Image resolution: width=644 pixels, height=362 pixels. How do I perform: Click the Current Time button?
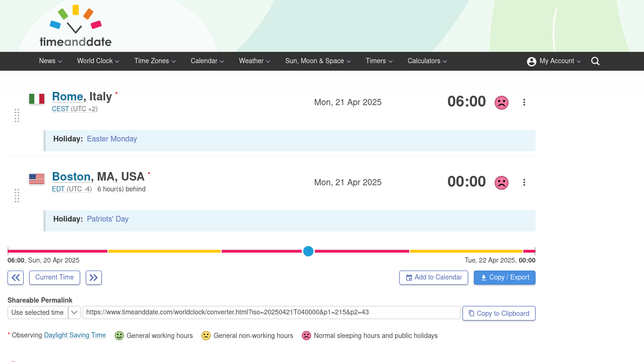click(55, 278)
